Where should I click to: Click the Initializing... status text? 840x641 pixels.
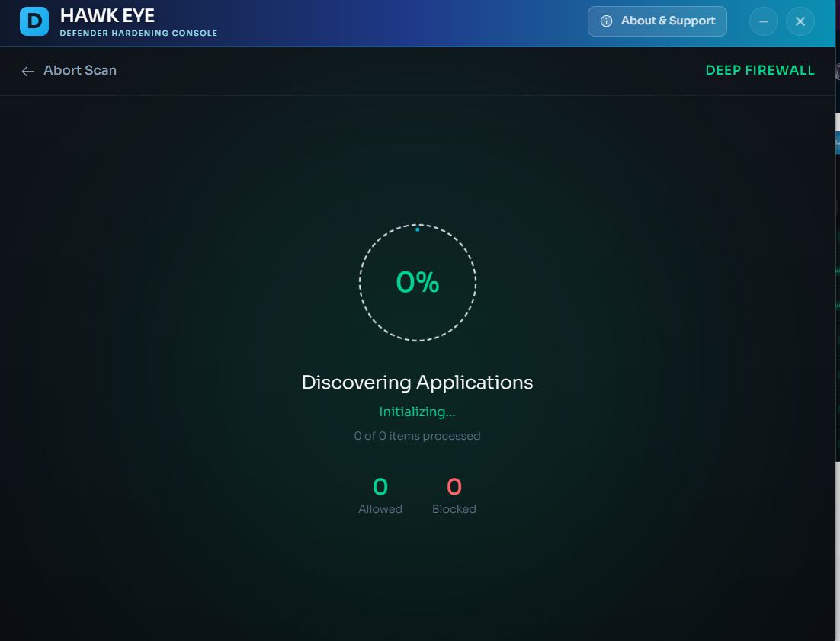pyautogui.click(x=417, y=412)
